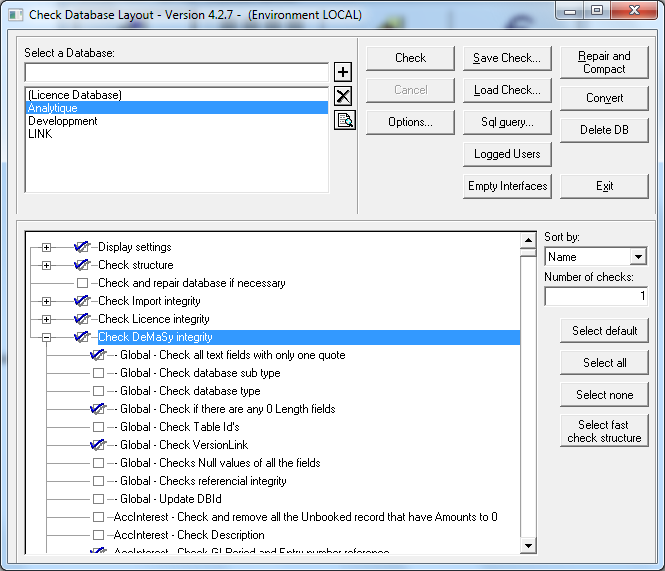The width and height of the screenshot is (665, 571).
Task: Click the X icon to remove database
Action: tap(343, 96)
